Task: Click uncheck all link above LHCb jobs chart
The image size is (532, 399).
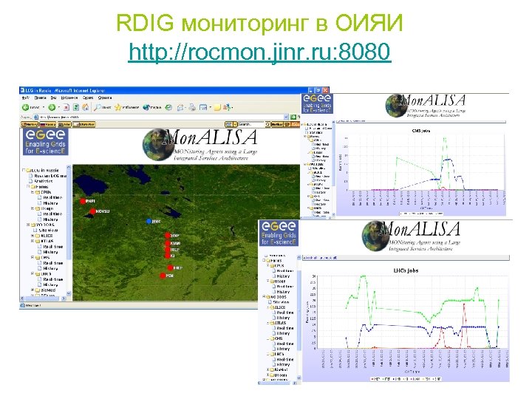Action: (327, 258)
